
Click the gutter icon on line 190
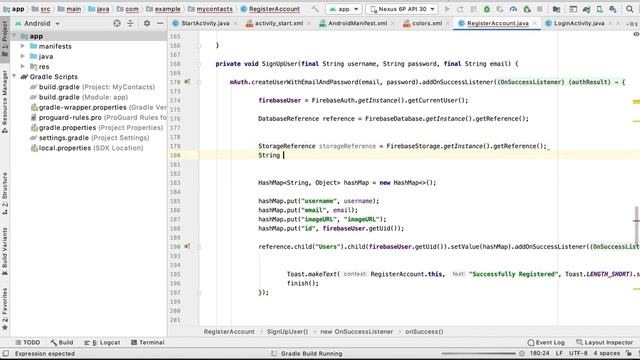point(187,247)
